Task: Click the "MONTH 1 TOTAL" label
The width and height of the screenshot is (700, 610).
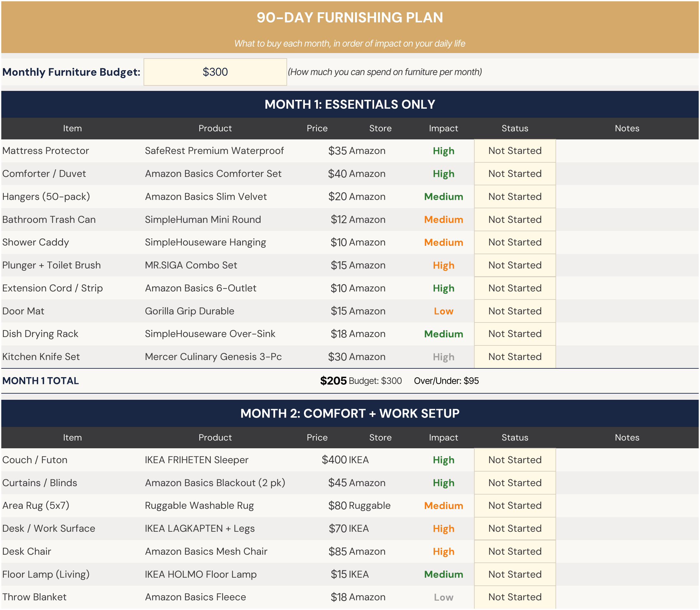Action: point(40,381)
